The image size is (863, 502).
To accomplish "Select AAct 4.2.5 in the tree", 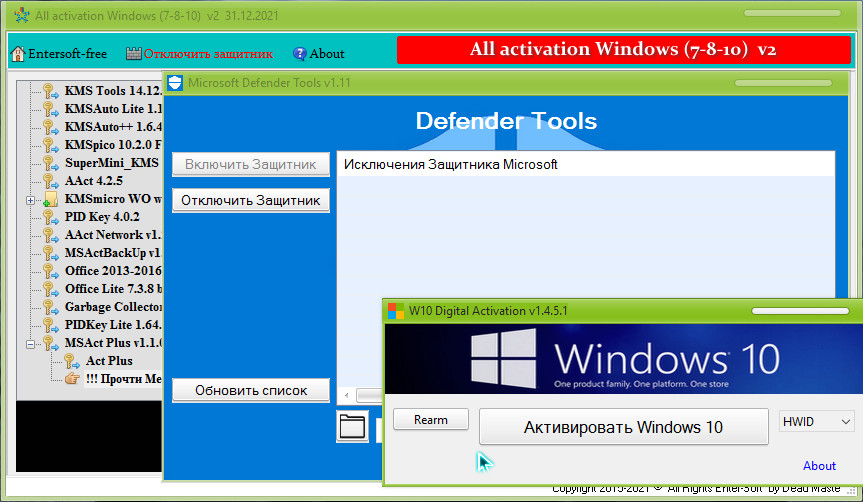I will 94,181.
